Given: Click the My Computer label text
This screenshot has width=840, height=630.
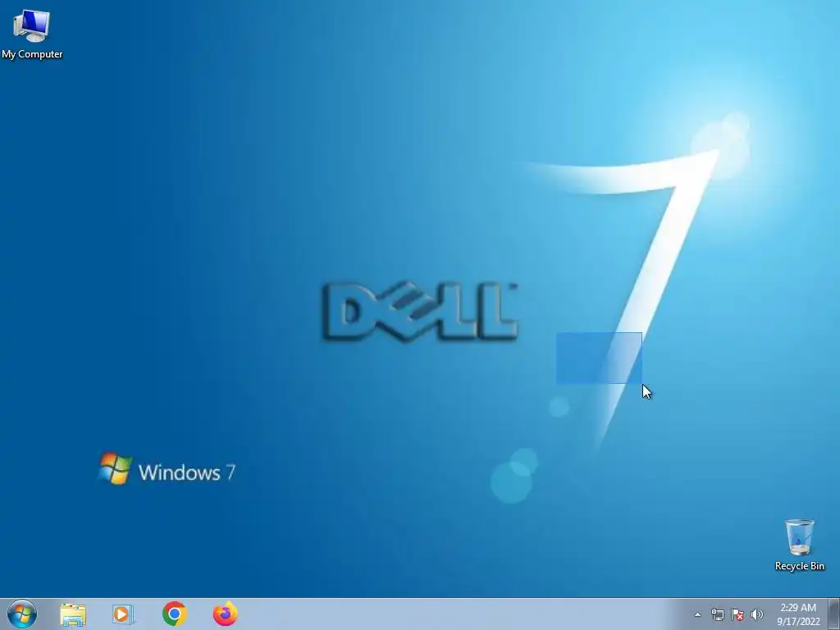Looking at the screenshot, I should pos(32,54).
